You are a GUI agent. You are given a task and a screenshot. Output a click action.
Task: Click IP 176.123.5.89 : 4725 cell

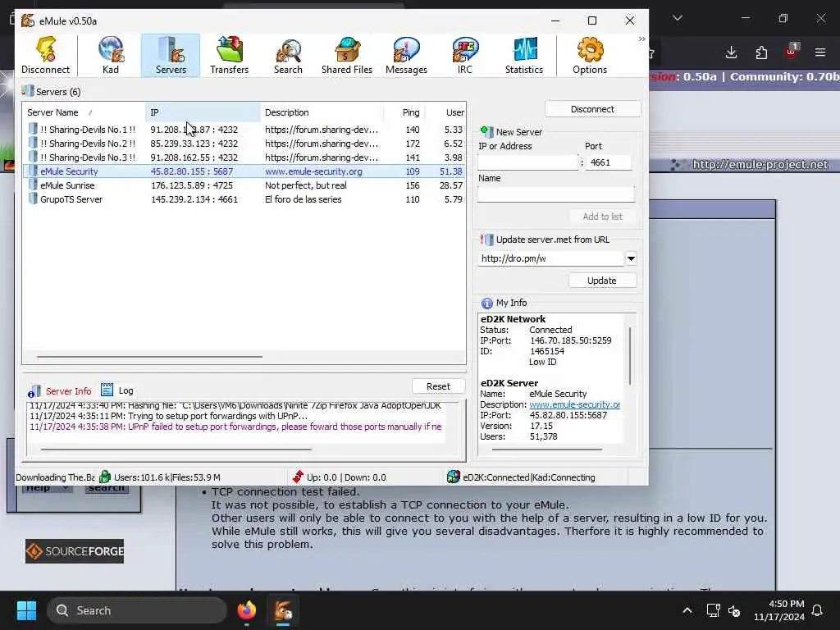click(x=192, y=185)
